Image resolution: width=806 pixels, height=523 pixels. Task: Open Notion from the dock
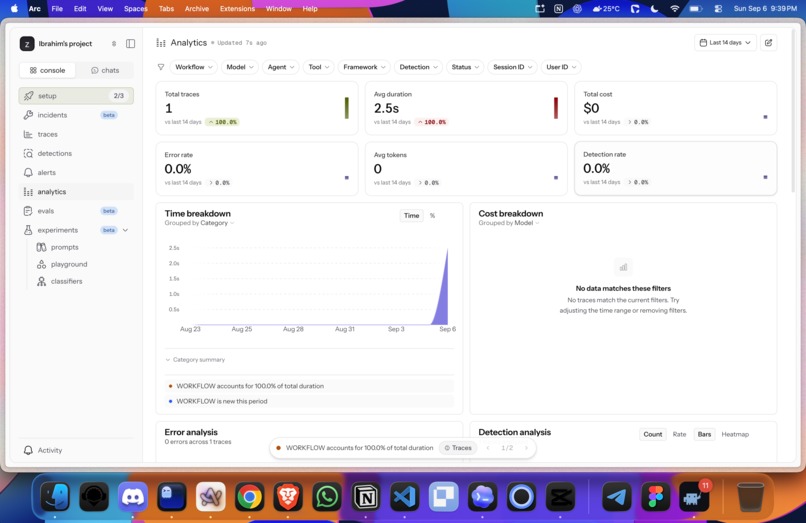coord(366,497)
